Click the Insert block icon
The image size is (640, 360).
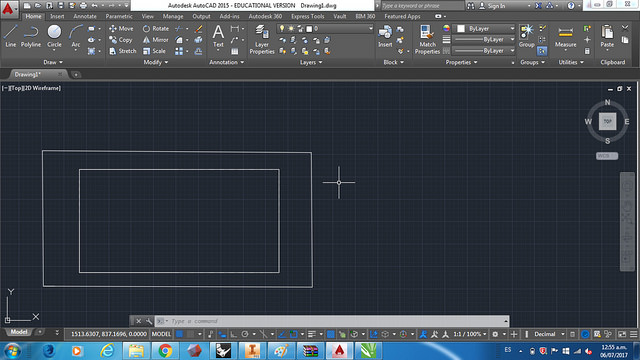pyautogui.click(x=385, y=36)
